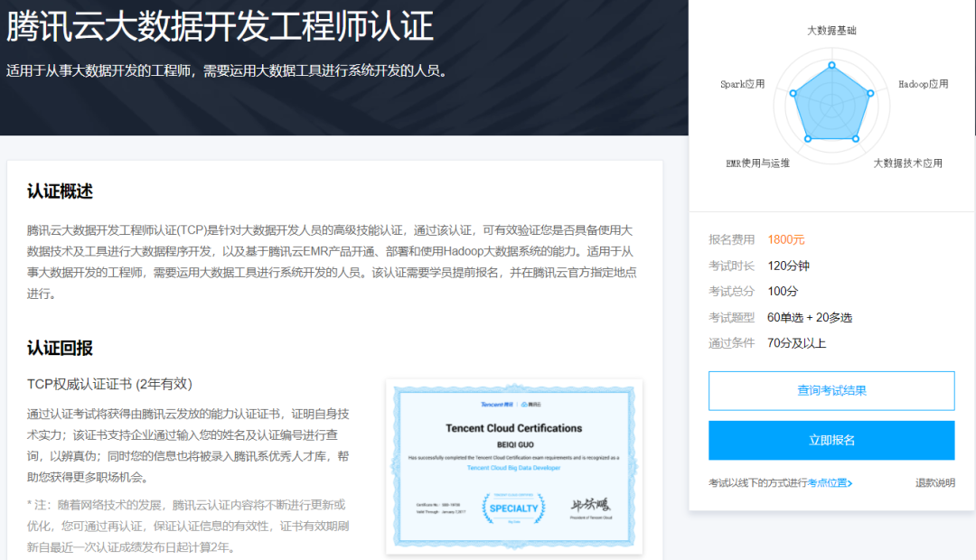Viewport: 976px width, 560px height.
Task: Click the Hadoop应用 label on radar chart
Action: click(x=923, y=84)
